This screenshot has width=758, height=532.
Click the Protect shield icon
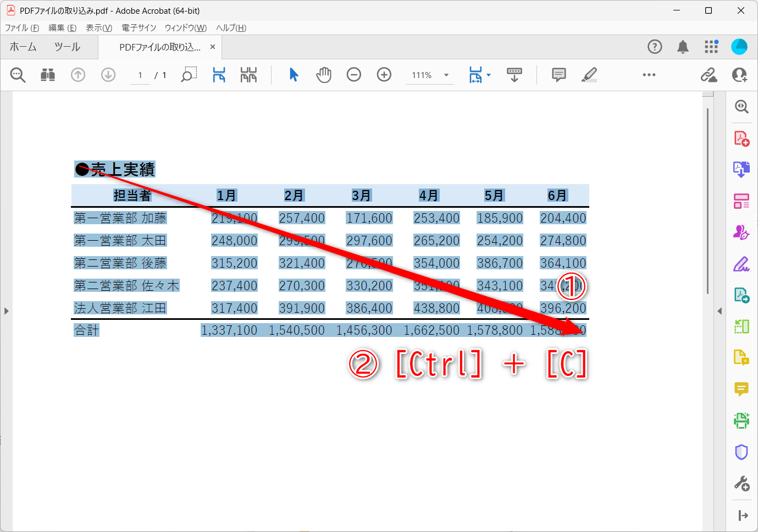742,452
